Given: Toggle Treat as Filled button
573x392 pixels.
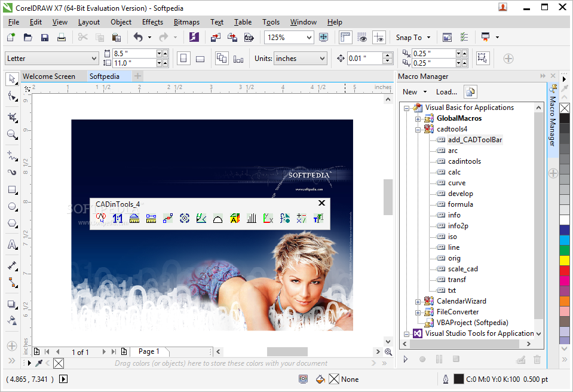Looking at the screenshot, I should [x=482, y=58].
